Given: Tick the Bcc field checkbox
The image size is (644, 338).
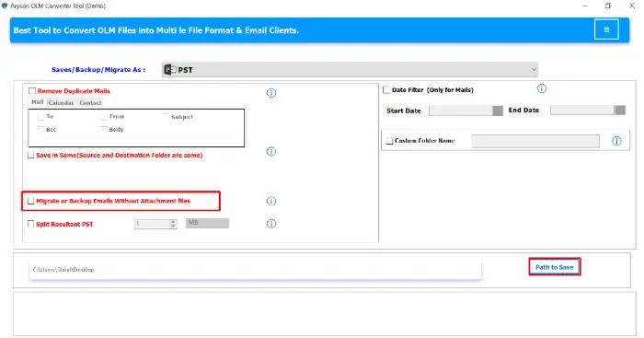Looking at the screenshot, I should click(40, 130).
